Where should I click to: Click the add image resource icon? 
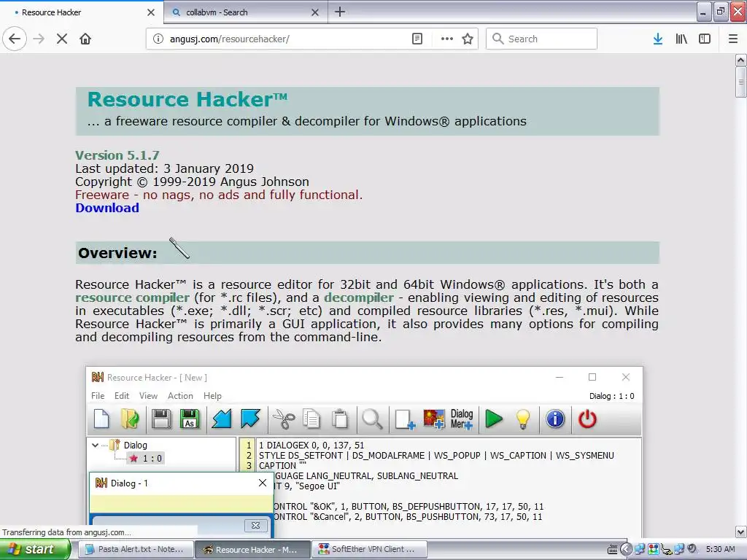click(x=433, y=419)
